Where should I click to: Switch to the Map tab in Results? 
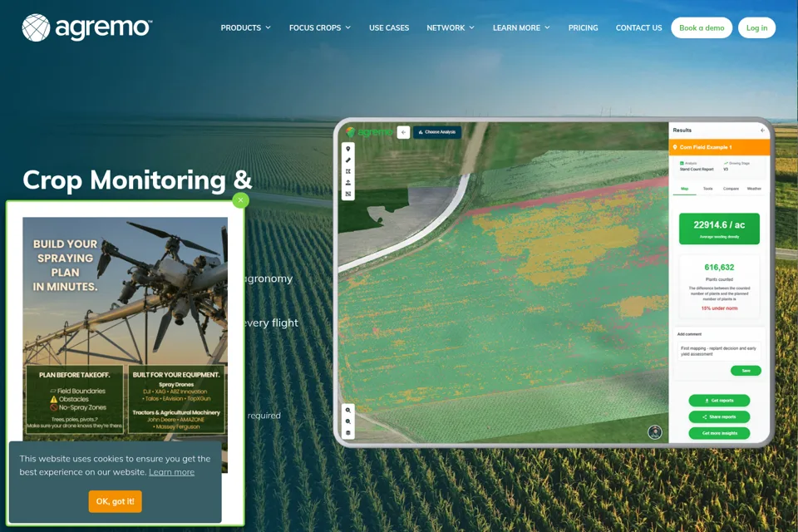click(685, 189)
